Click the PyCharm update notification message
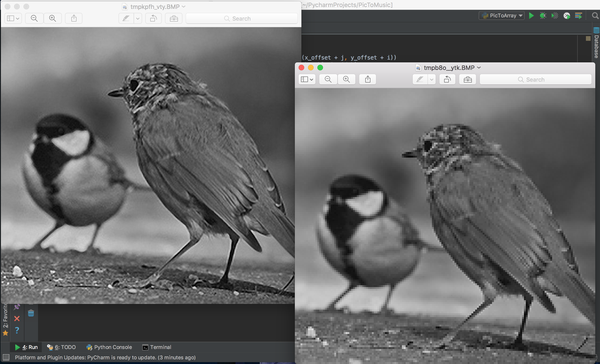 (x=105, y=357)
